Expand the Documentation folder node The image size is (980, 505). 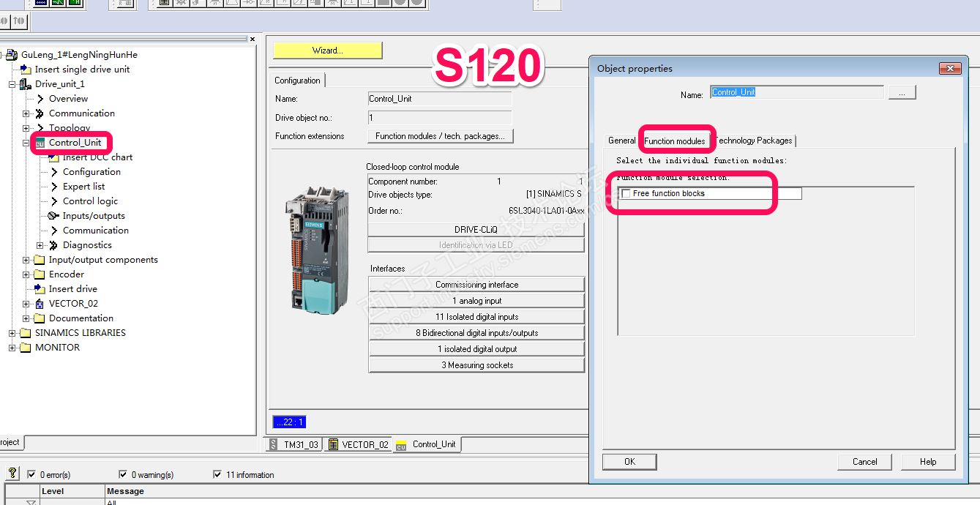(x=26, y=318)
